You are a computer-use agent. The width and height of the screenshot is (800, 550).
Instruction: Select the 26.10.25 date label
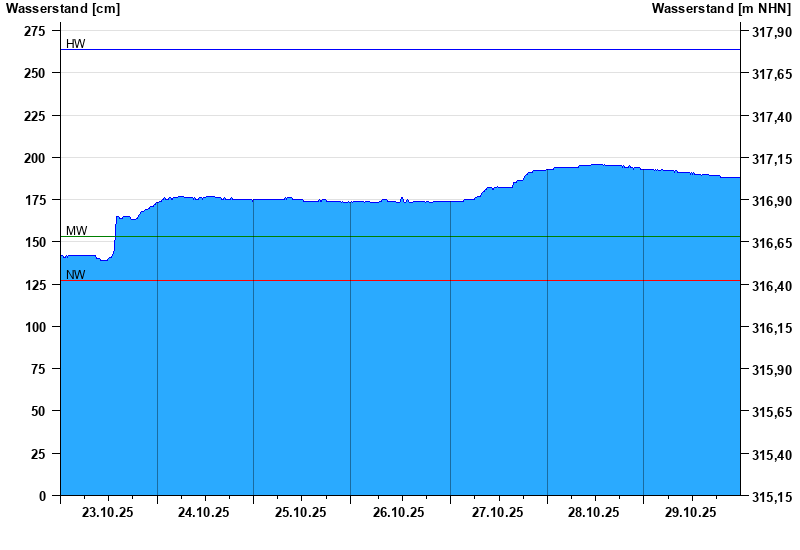399,512
